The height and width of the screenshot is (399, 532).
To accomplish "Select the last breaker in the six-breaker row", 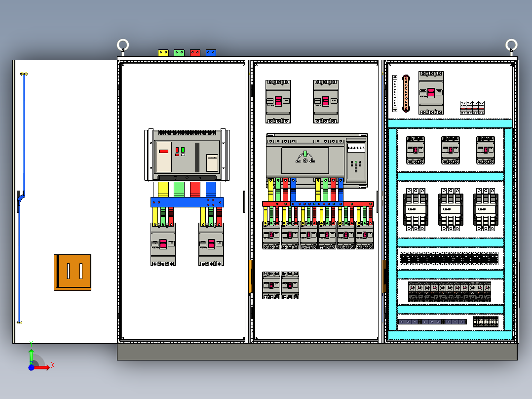I will pyautogui.click(x=365, y=235).
